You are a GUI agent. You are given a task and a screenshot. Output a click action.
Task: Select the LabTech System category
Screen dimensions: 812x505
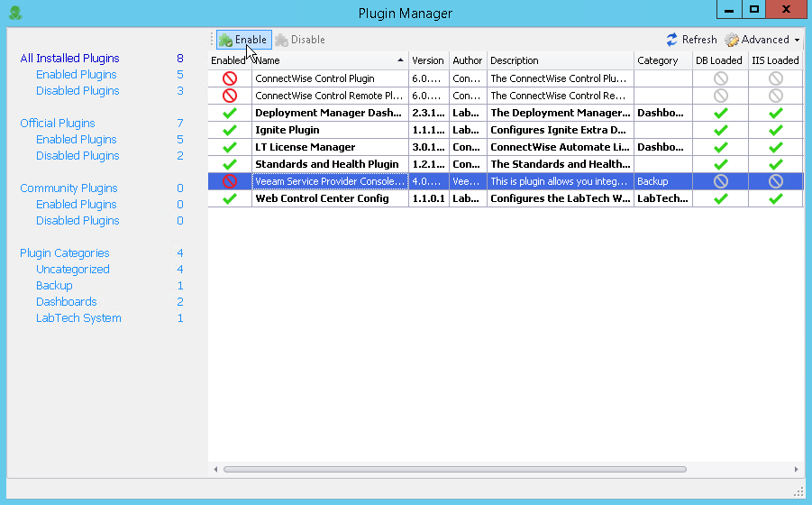click(x=78, y=318)
